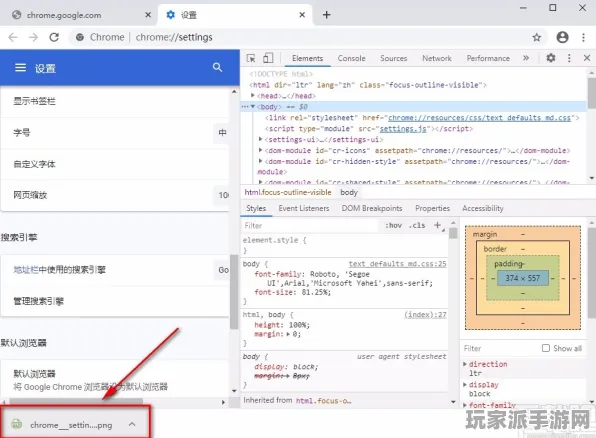The height and width of the screenshot is (438, 596).
Task: Expand the settings-ui element node
Action: coord(260,139)
